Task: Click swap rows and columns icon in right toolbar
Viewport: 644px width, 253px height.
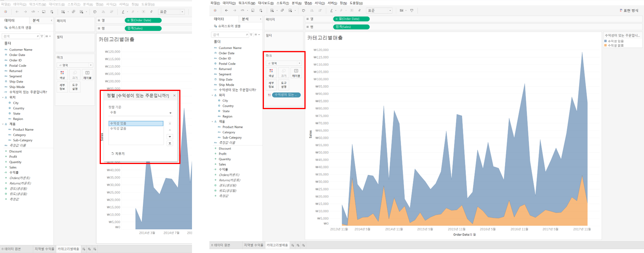Action: point(303,10)
